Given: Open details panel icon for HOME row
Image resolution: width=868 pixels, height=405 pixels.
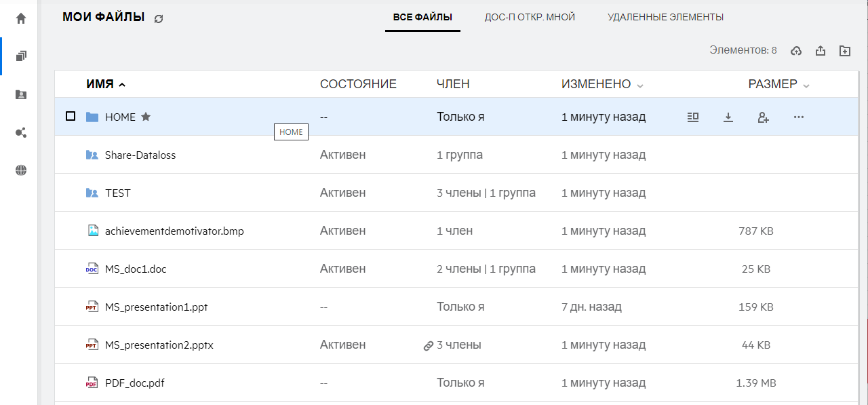Looking at the screenshot, I should [692, 117].
